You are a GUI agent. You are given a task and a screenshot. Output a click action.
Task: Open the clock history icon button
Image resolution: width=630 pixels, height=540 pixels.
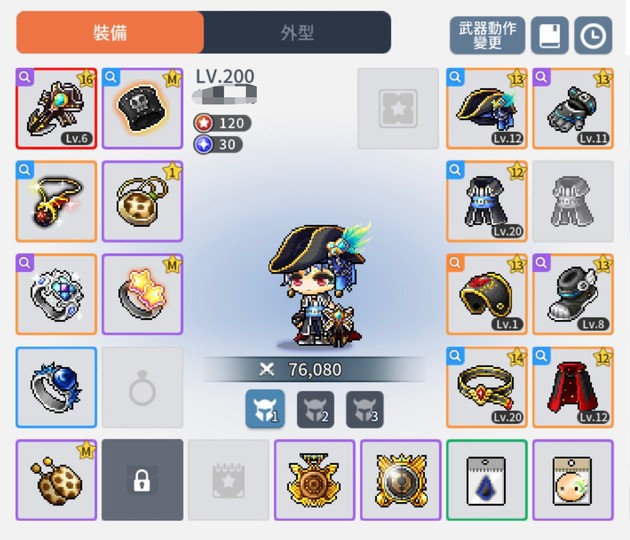(x=593, y=35)
